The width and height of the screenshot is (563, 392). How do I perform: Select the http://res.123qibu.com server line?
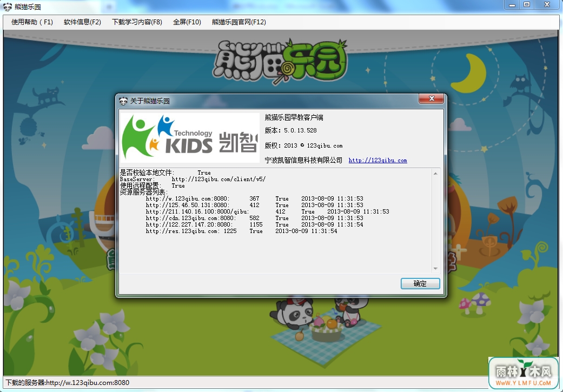pos(242,231)
